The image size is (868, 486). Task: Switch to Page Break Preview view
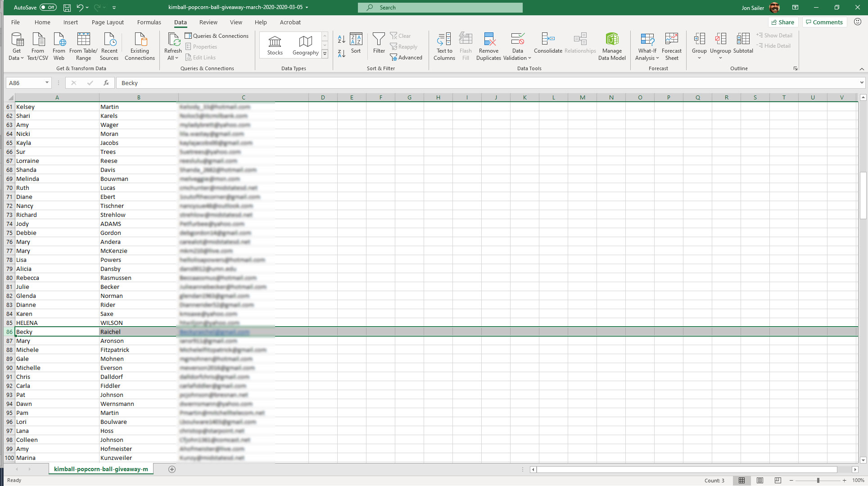(x=778, y=480)
